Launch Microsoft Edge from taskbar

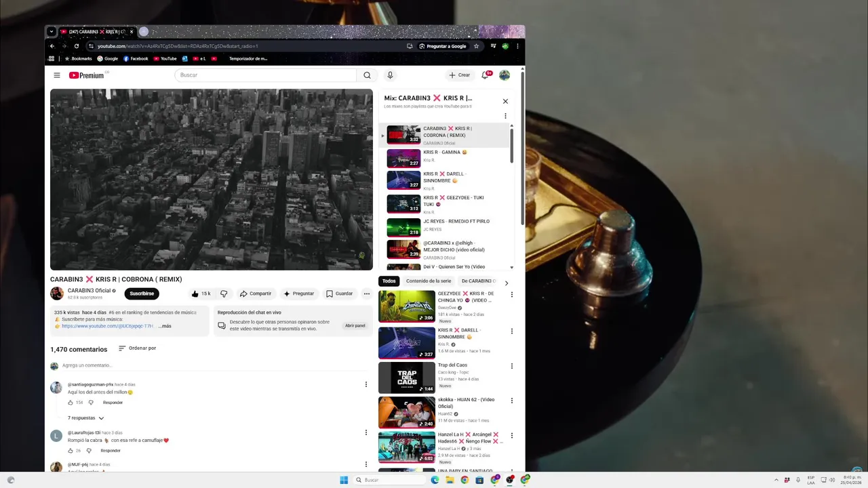point(435,480)
